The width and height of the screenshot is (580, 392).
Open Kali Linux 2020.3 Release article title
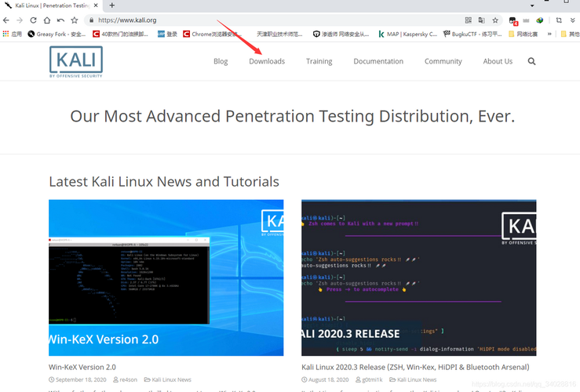point(415,367)
